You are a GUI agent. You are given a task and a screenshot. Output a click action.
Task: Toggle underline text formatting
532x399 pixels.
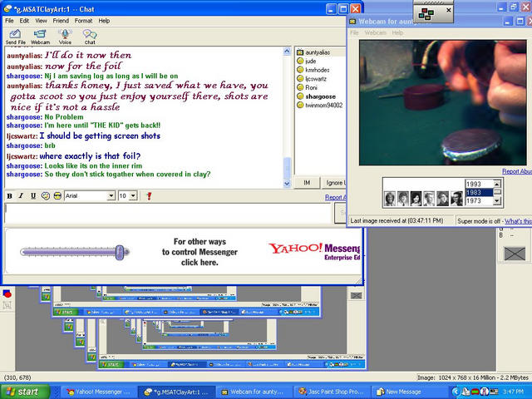coord(33,196)
